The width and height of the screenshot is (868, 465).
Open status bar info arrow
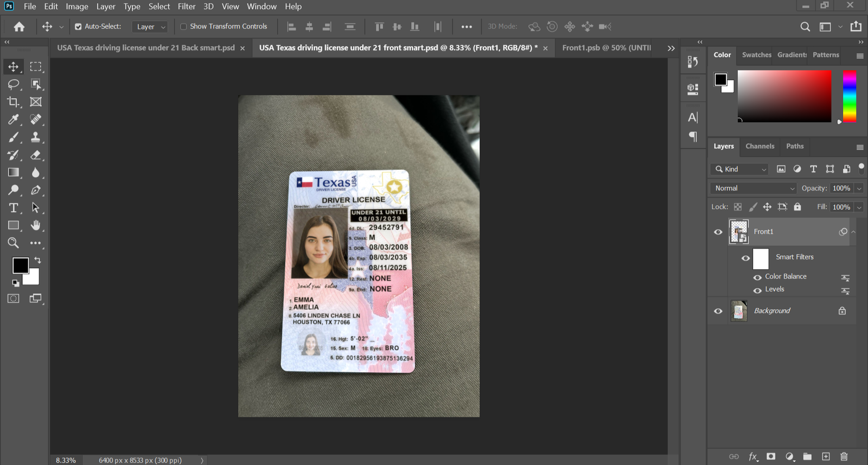[x=202, y=460]
